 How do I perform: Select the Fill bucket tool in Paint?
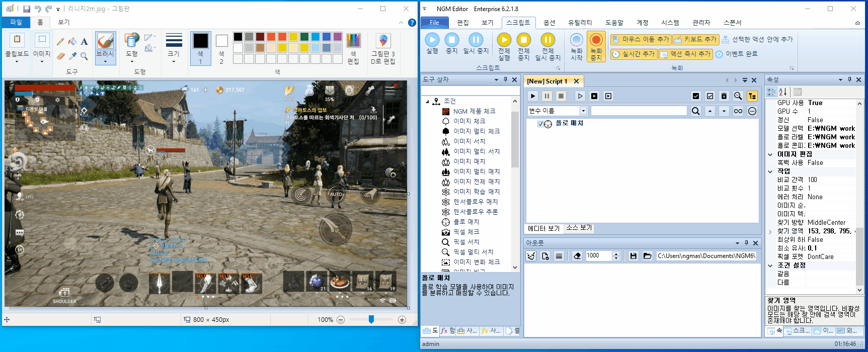72,42
